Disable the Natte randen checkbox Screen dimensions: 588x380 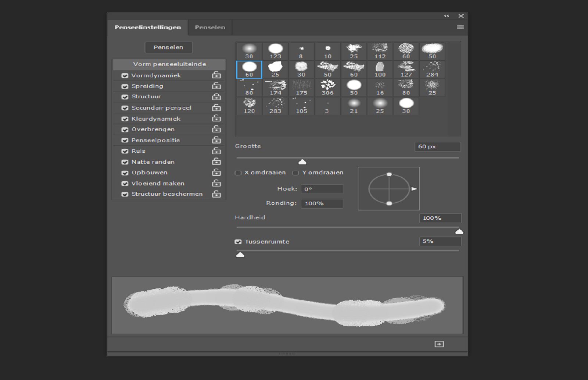coord(125,162)
